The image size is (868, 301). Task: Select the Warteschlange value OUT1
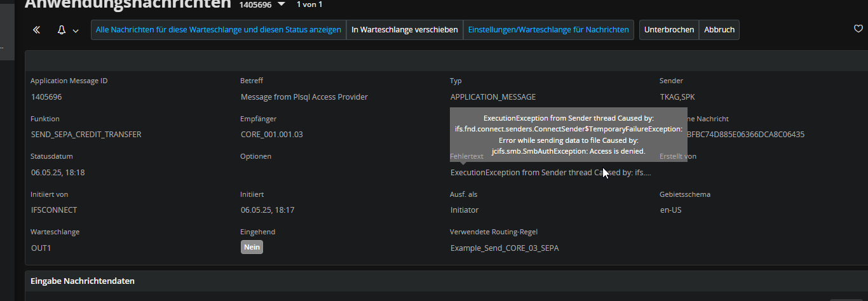41,248
